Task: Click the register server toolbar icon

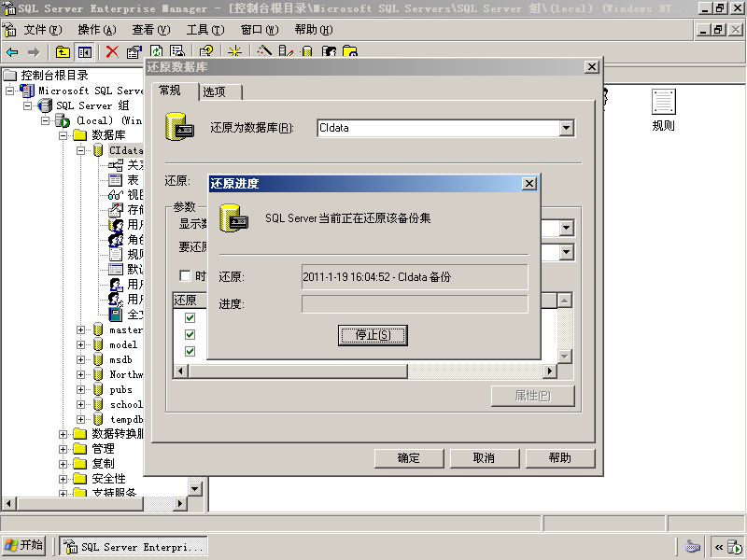Action: coord(286,51)
